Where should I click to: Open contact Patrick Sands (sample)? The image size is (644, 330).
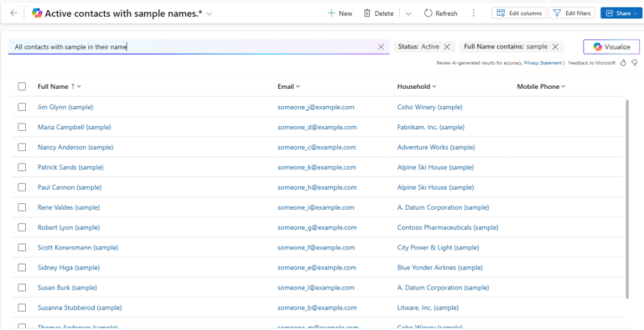[x=70, y=167]
